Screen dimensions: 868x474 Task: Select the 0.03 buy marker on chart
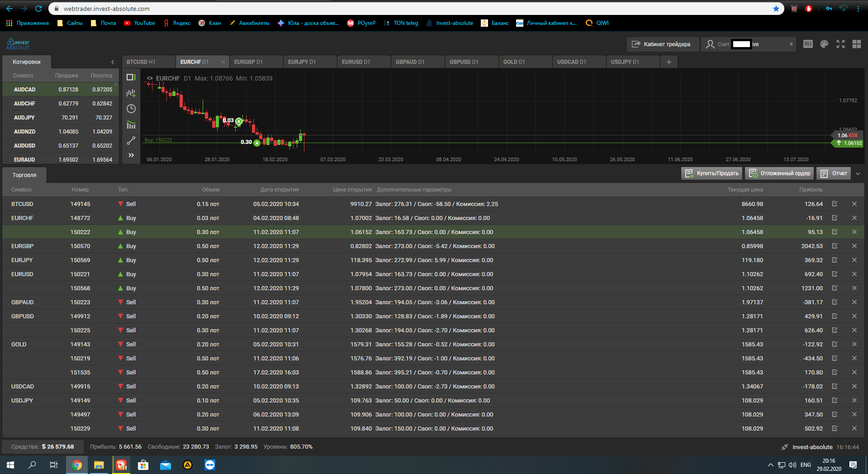[239, 121]
